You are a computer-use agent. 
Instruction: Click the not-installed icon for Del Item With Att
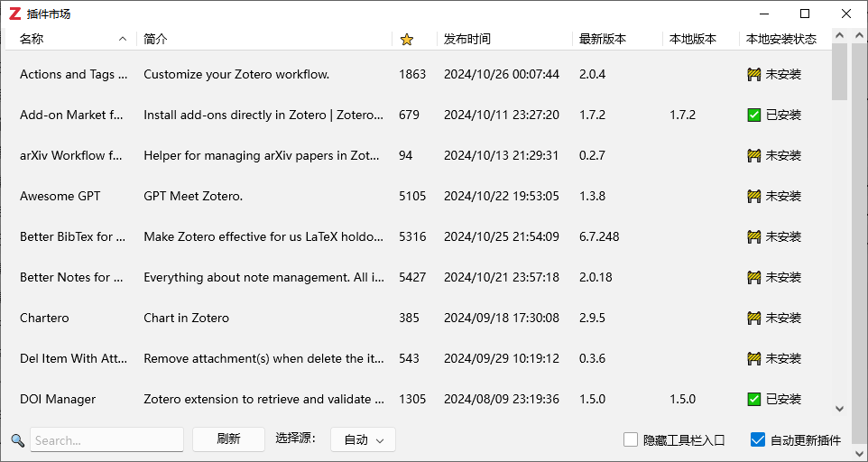(x=753, y=358)
